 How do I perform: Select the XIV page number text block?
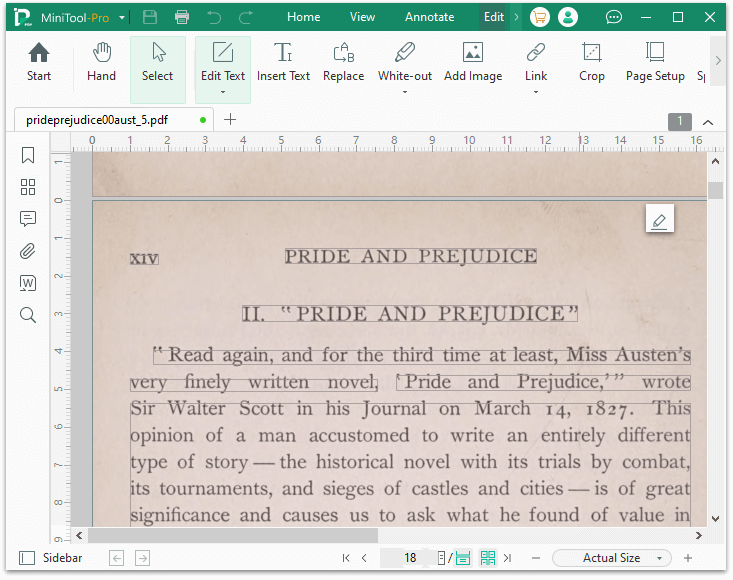tap(144, 258)
